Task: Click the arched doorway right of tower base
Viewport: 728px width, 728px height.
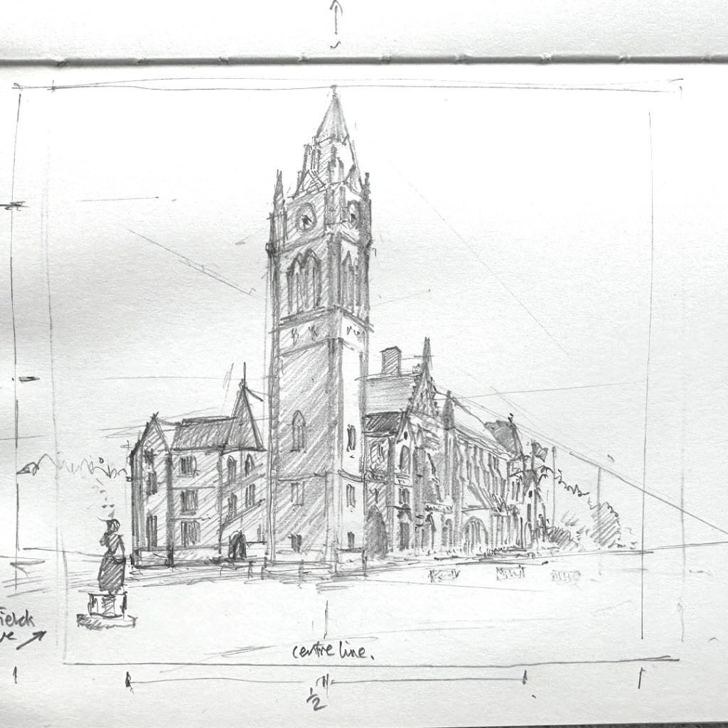Action: pyautogui.click(x=376, y=533)
